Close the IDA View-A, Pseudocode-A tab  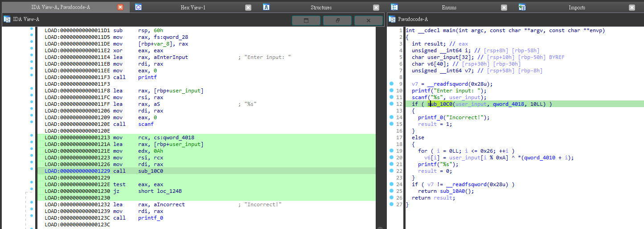pyautogui.click(x=120, y=8)
